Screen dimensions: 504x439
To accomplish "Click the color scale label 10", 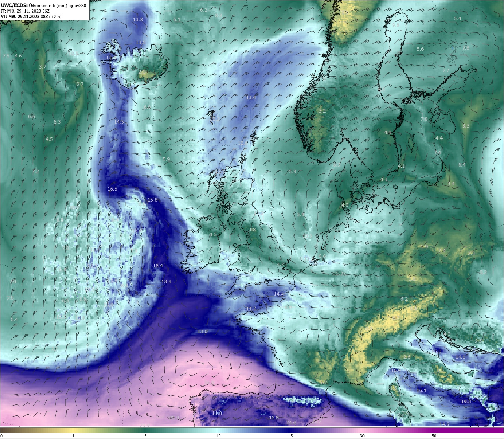I will pyautogui.click(x=218, y=436).
